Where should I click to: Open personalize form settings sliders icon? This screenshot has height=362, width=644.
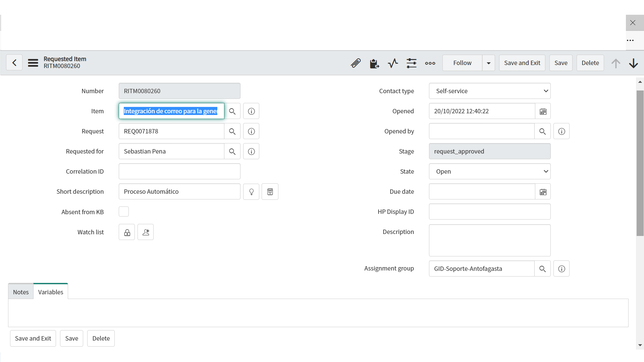coord(411,63)
